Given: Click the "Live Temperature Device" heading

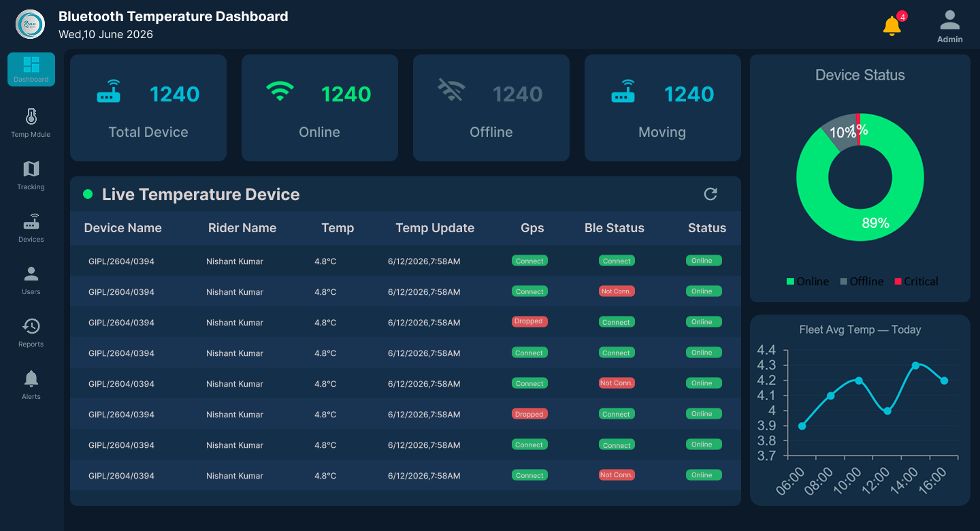Looking at the screenshot, I should [201, 195].
